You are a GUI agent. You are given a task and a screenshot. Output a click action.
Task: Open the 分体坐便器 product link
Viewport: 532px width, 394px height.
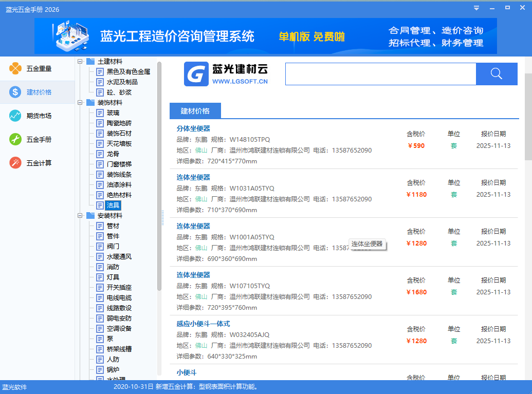(193, 128)
